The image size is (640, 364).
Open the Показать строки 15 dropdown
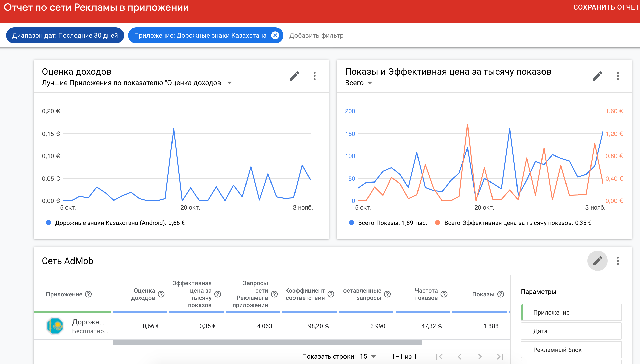click(x=368, y=356)
